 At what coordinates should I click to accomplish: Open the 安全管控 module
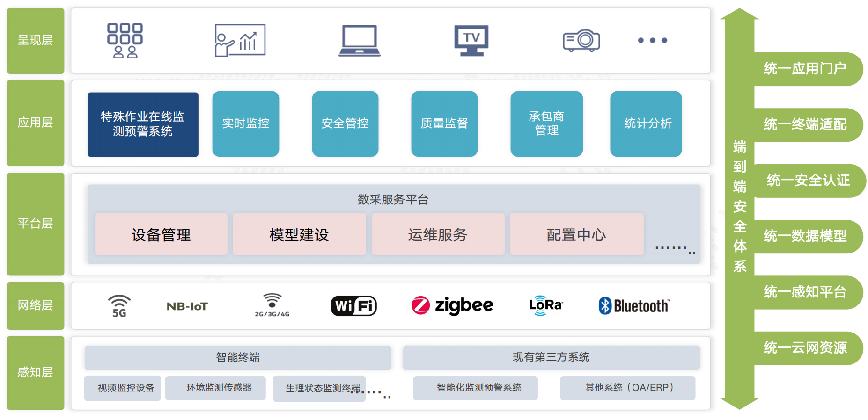pyautogui.click(x=345, y=123)
